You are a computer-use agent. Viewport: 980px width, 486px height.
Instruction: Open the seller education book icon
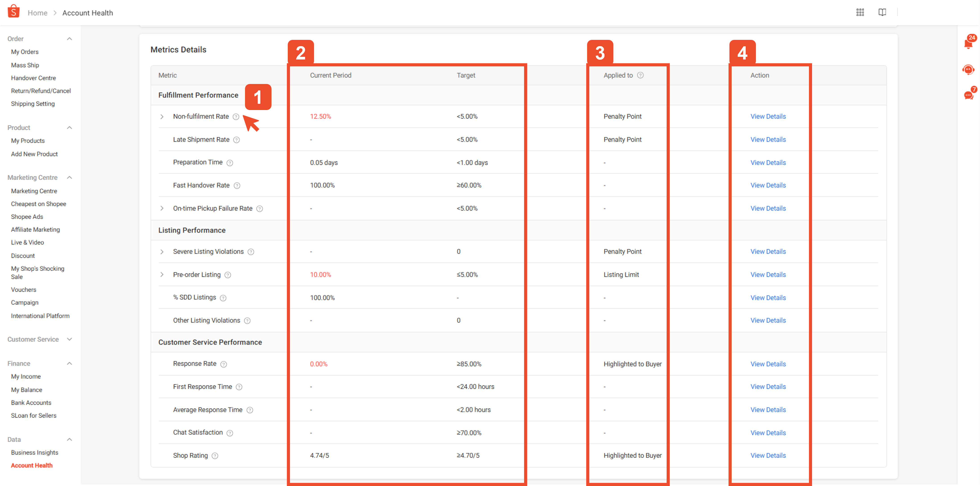click(x=882, y=12)
